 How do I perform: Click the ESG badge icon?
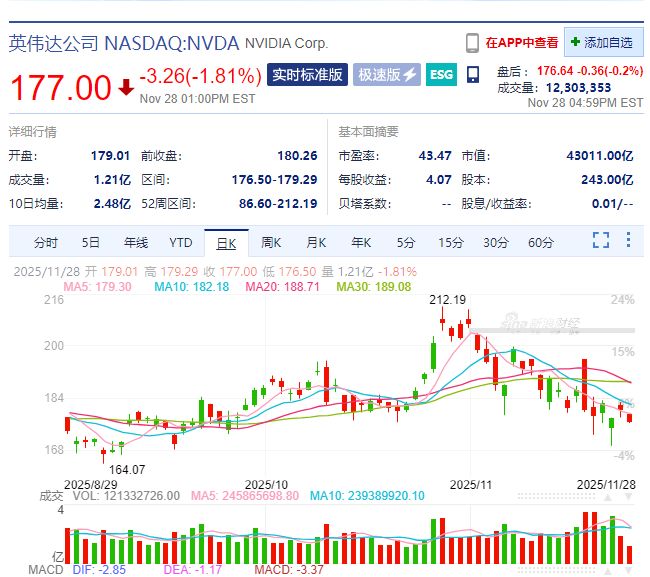pyautogui.click(x=441, y=75)
